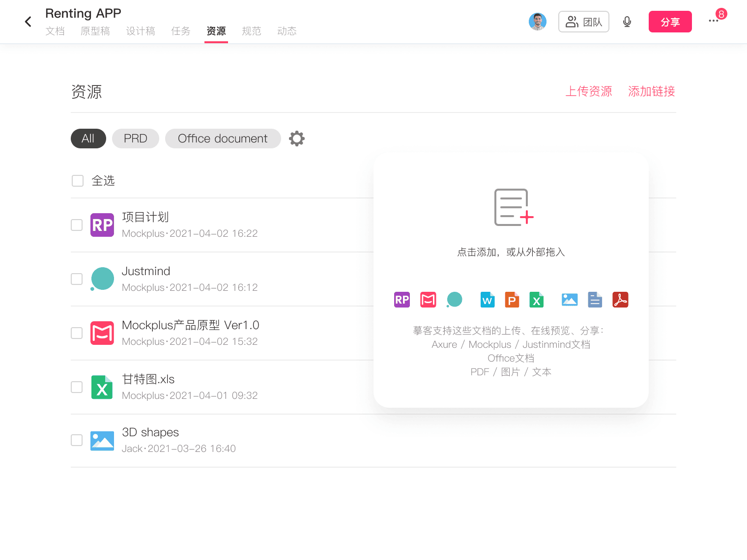The width and height of the screenshot is (747, 560).
Task: Switch to the 设计稿 tab
Action: (x=141, y=31)
